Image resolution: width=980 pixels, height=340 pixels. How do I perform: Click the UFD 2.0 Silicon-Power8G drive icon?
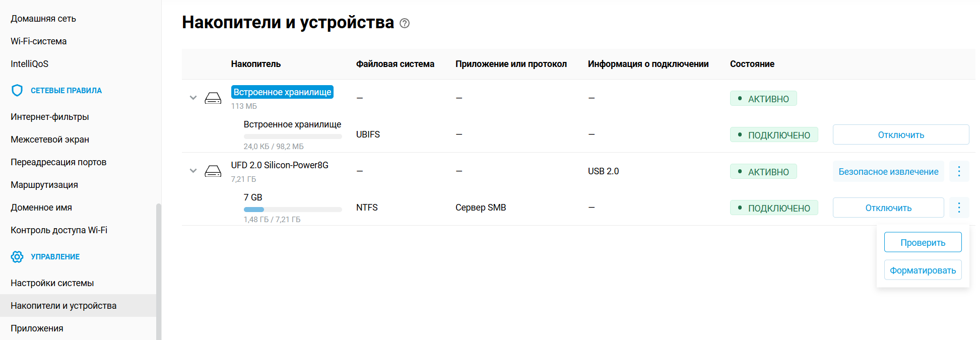pyautogui.click(x=213, y=171)
